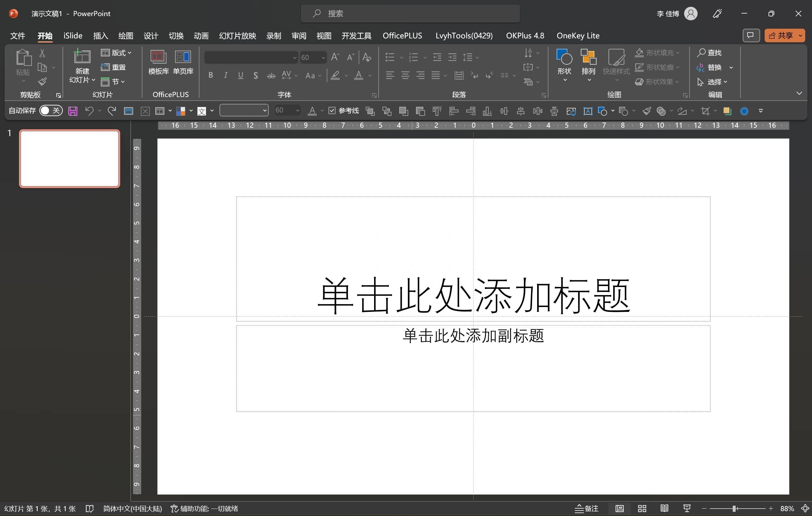The width and height of the screenshot is (812, 516).
Task: Align text to the left
Action: pyautogui.click(x=390, y=75)
